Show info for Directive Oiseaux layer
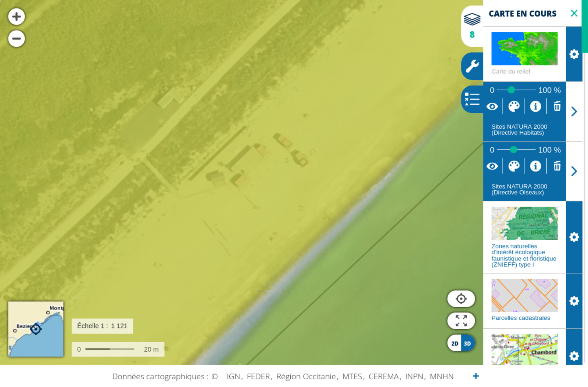588x387 pixels. [535, 166]
